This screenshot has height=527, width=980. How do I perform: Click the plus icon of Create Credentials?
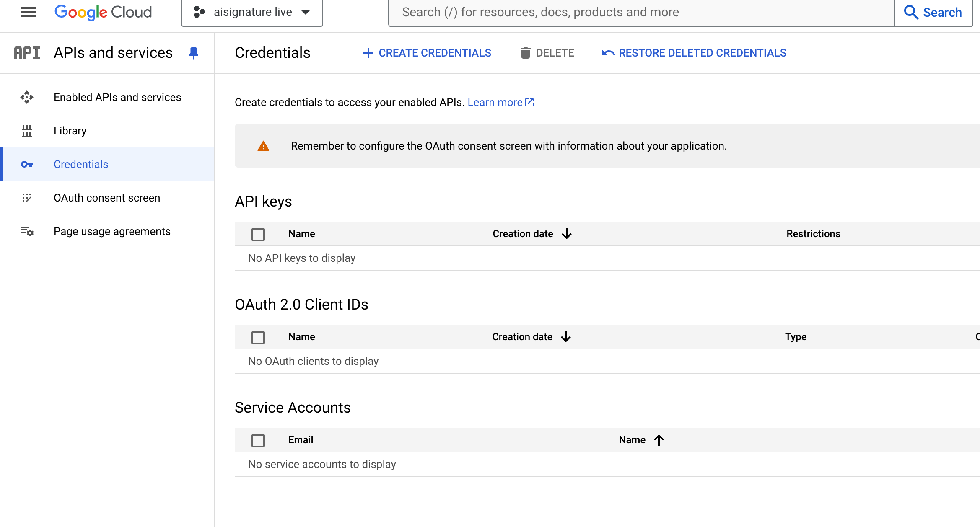pos(368,53)
